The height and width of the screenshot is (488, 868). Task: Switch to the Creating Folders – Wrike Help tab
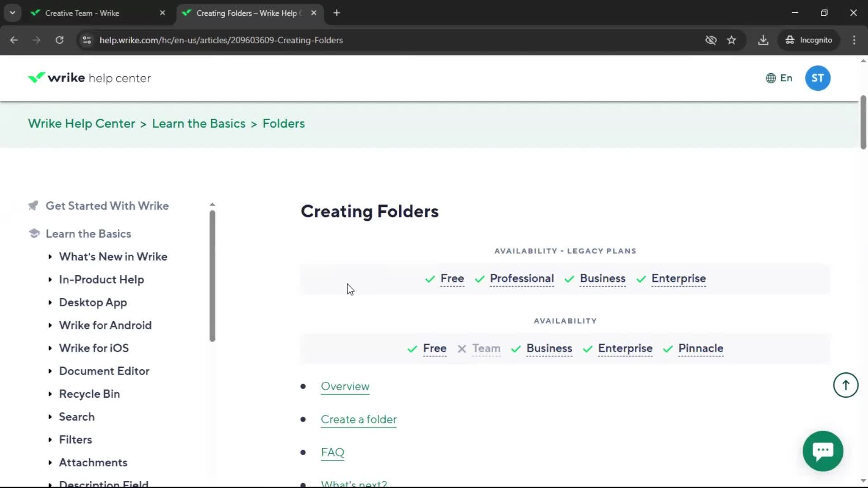pyautogui.click(x=249, y=13)
